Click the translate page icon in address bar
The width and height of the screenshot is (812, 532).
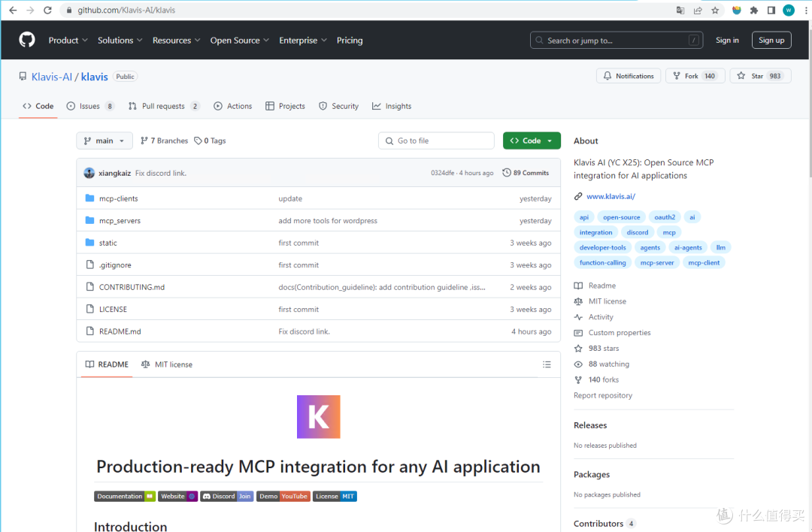680,11
